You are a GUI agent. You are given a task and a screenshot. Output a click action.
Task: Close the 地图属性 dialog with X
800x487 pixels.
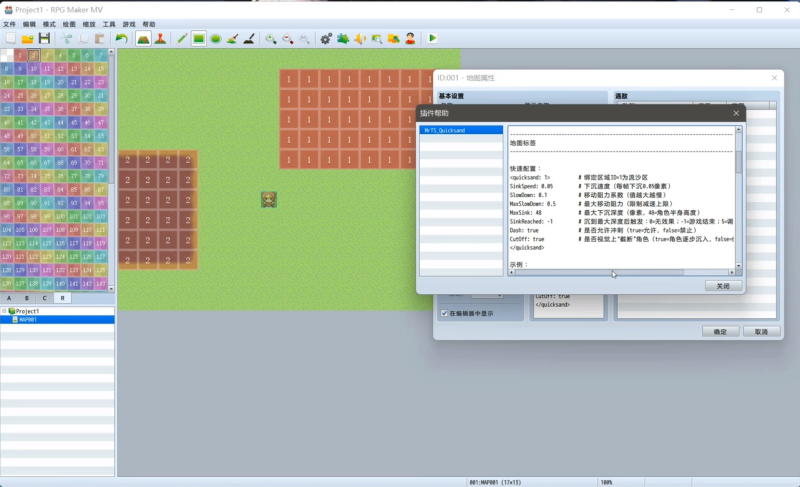(774, 78)
